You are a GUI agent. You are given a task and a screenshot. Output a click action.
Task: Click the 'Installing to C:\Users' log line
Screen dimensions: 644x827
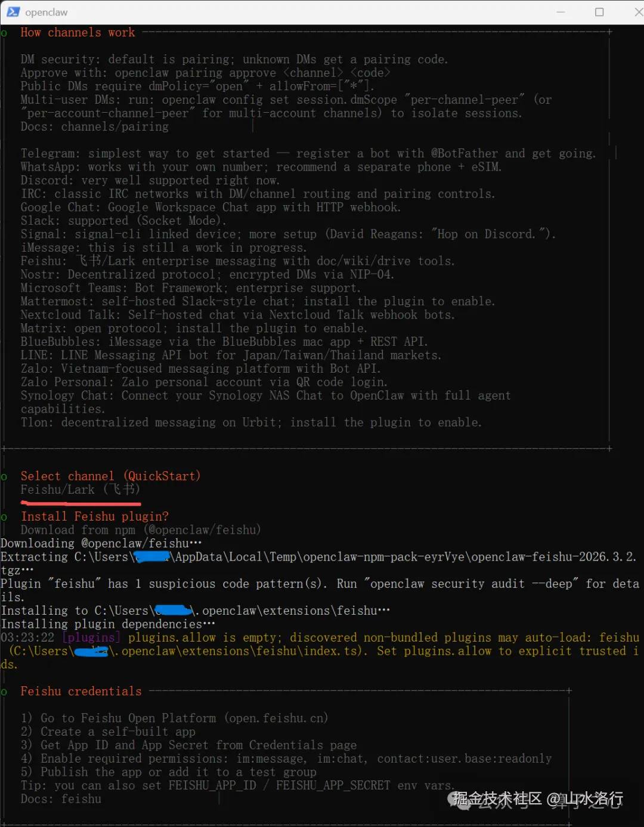(196, 611)
